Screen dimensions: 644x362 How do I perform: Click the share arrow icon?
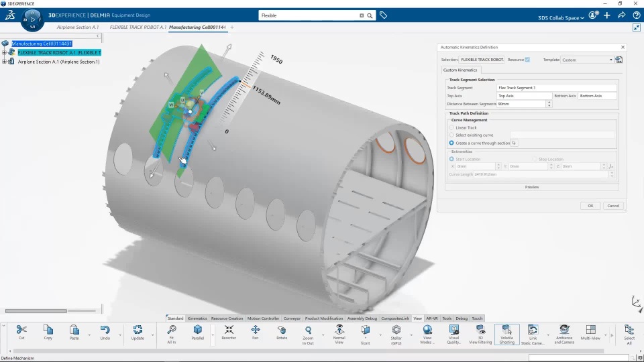[x=622, y=15]
